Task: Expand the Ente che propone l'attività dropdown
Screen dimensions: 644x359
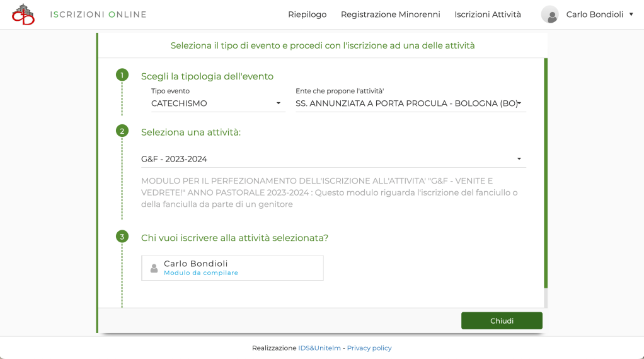Action: (410, 103)
